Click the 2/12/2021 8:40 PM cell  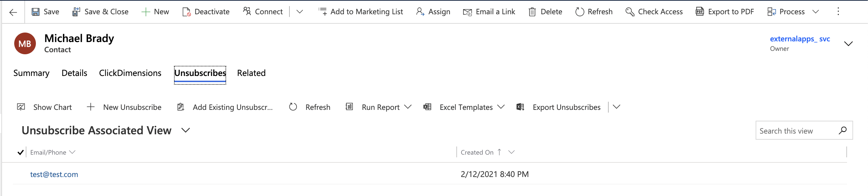coord(495,174)
